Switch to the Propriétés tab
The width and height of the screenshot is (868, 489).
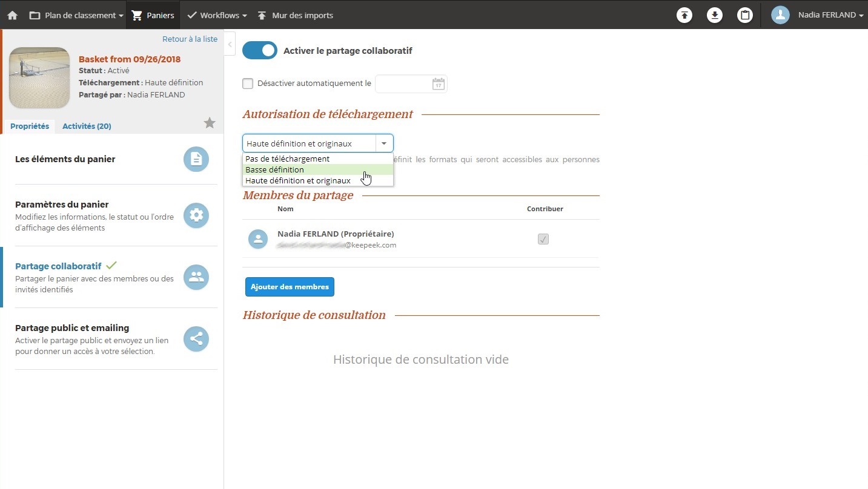30,126
